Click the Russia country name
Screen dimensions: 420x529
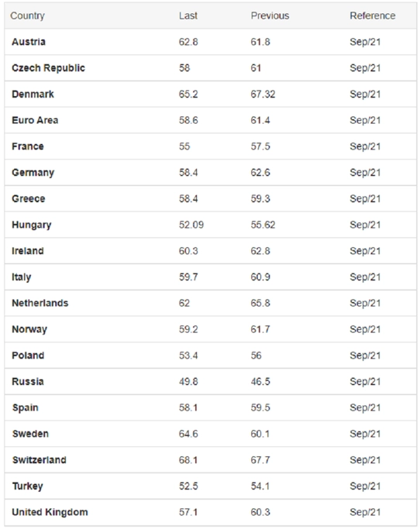pos(28,382)
